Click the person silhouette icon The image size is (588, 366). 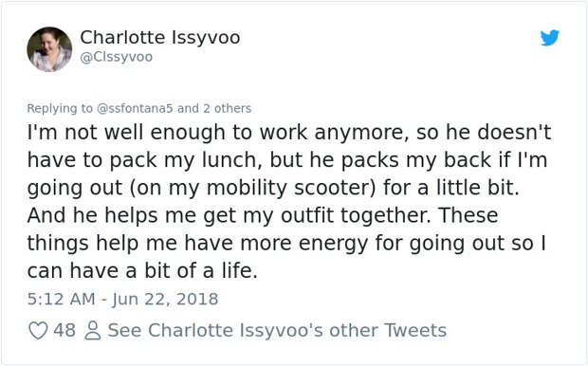(92, 330)
